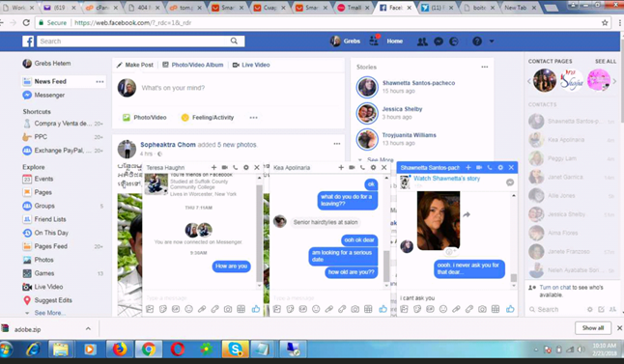Open the help question mark icon
This screenshot has width=624, height=364.
(x=477, y=42)
